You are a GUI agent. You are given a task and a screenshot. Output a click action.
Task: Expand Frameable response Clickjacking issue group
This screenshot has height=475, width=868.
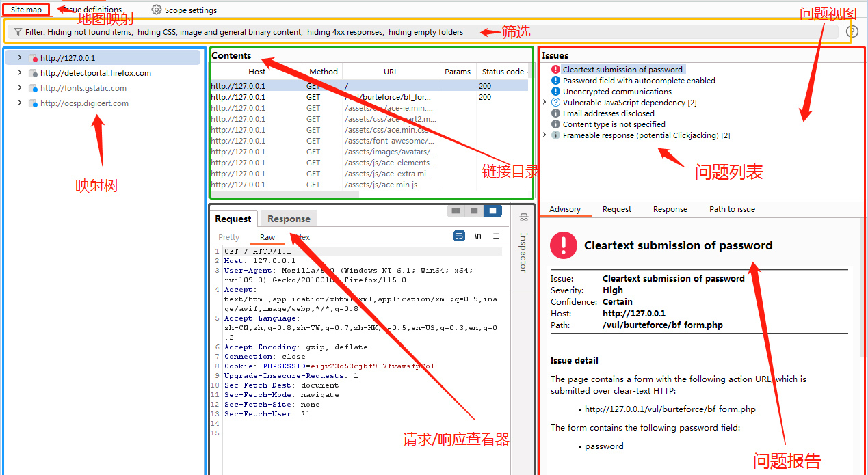(545, 135)
